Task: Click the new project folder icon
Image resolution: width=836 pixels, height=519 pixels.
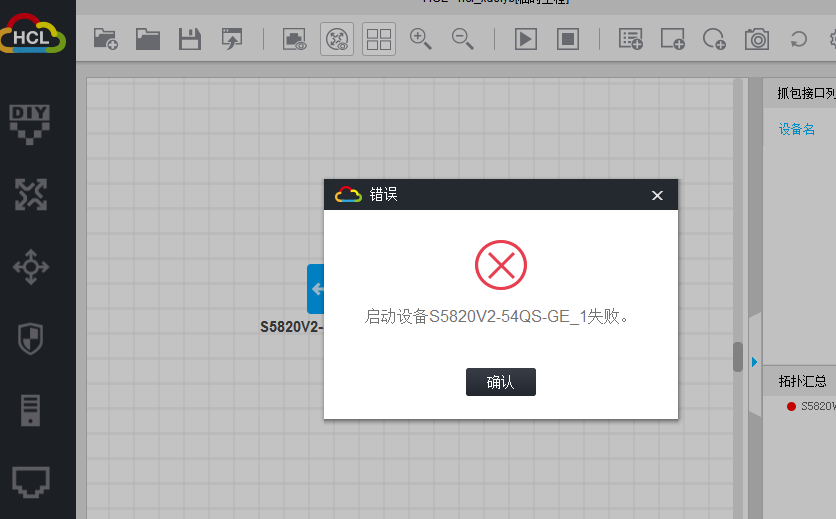Action: pos(106,39)
